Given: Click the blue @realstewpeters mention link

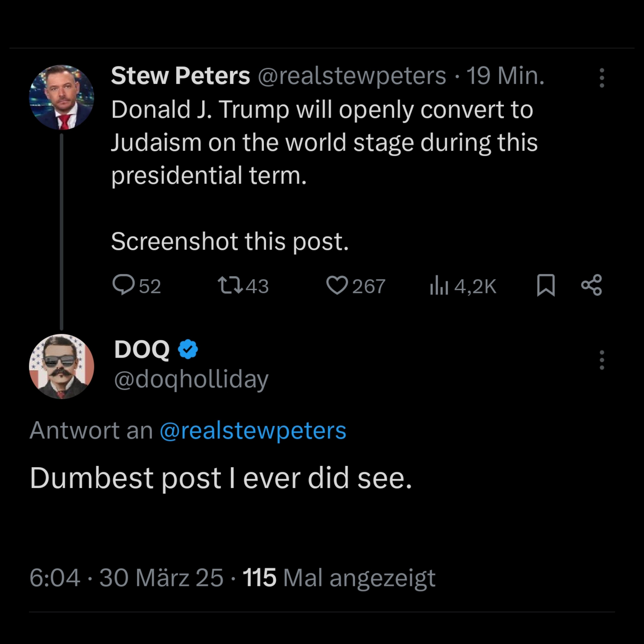Looking at the screenshot, I should [253, 430].
